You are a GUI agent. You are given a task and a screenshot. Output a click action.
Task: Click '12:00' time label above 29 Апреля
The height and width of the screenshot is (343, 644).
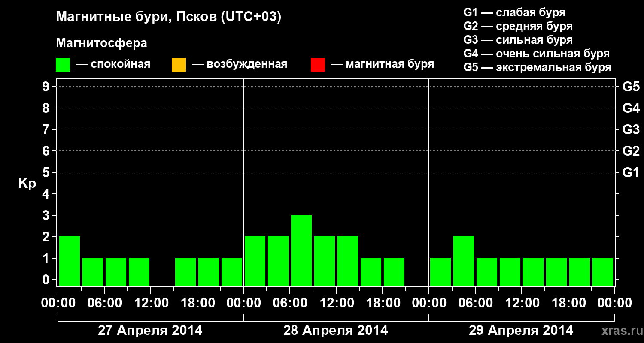pos(522,303)
